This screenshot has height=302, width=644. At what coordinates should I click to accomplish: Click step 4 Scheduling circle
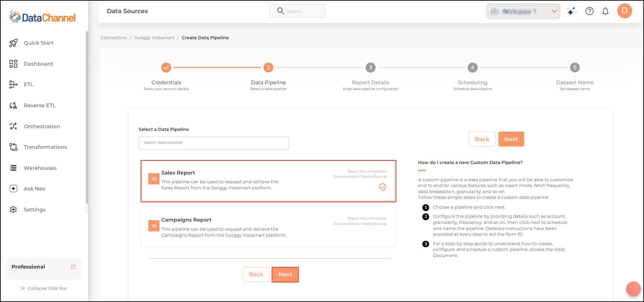[473, 68]
